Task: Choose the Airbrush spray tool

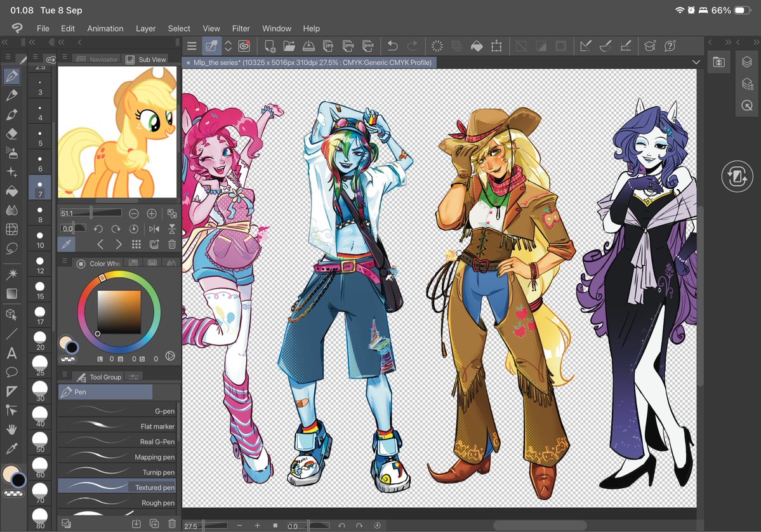Action: click(x=11, y=152)
